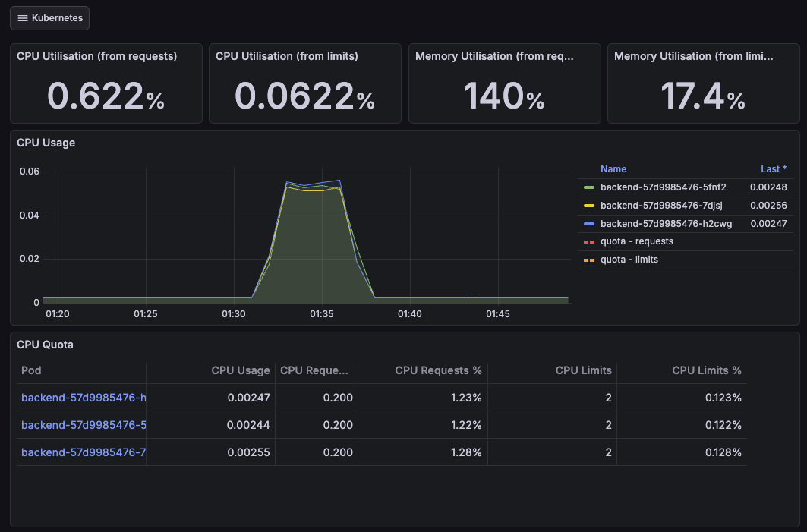
Task: Open CPU Usage panel title menu
Action: pos(46,143)
